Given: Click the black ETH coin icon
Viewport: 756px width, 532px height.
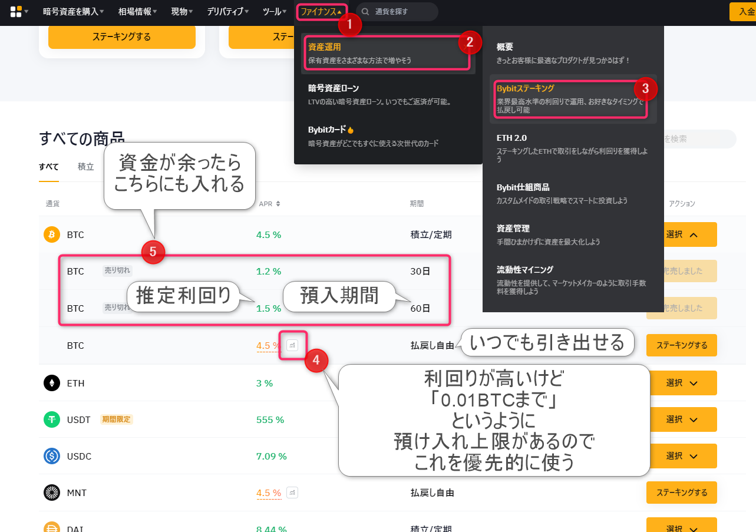Looking at the screenshot, I should pos(52,383).
